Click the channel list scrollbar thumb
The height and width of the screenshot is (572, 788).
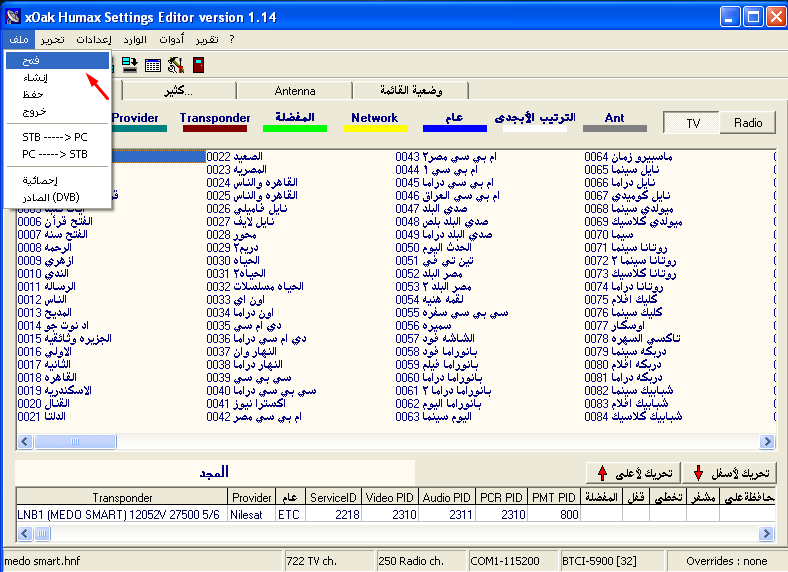point(75,442)
